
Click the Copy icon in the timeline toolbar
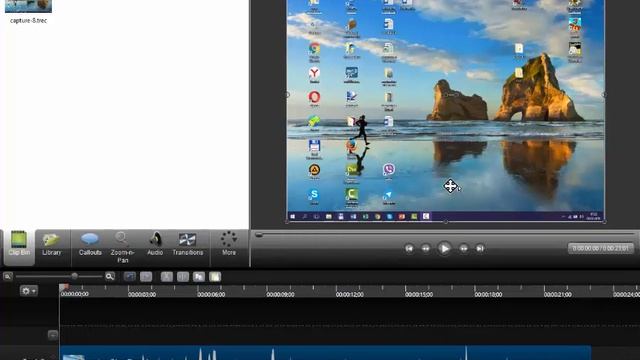(x=199, y=277)
